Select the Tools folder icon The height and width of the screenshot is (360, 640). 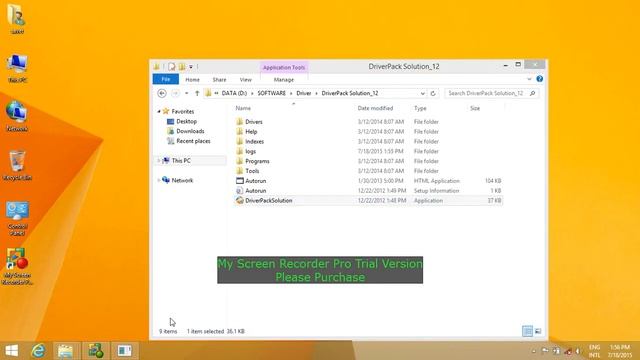coord(240,171)
